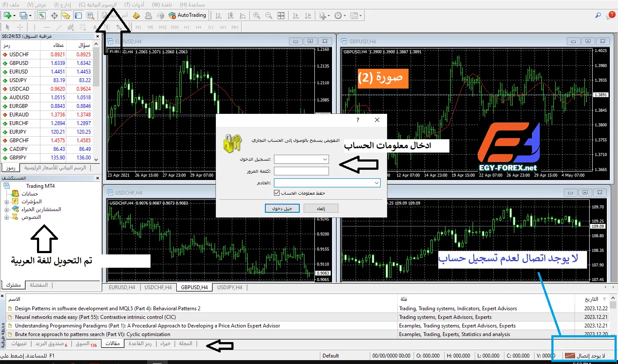Launch MetaEditor with the yellow book icon
The width and height of the screenshot is (618, 364).
(136, 15)
